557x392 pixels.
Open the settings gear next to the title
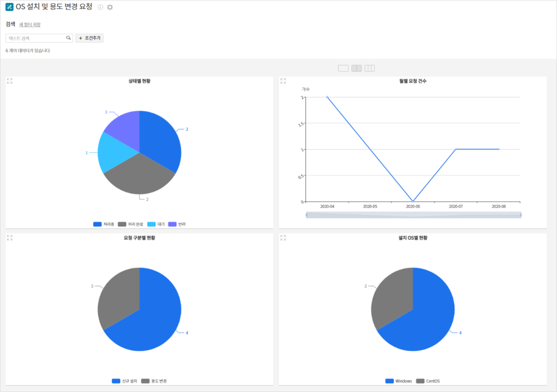click(x=110, y=7)
